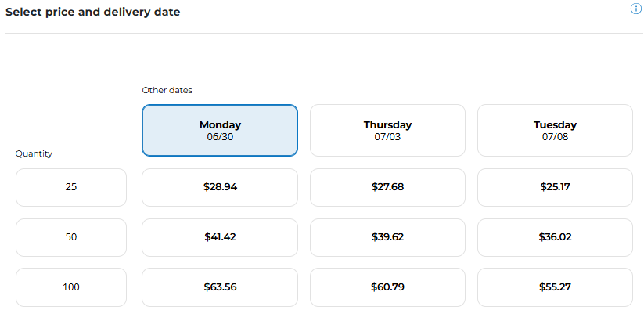Click the Select price and delivery date heading
Viewport: 644px width, 310px height.
pos(93,12)
